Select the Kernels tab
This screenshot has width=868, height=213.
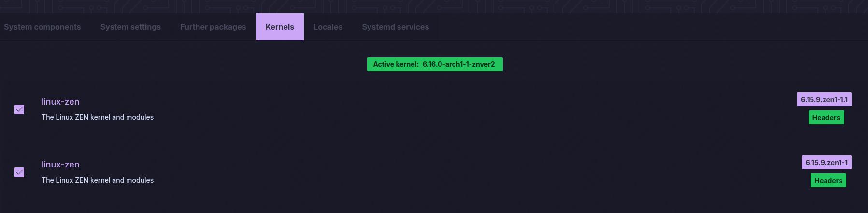pos(280,27)
